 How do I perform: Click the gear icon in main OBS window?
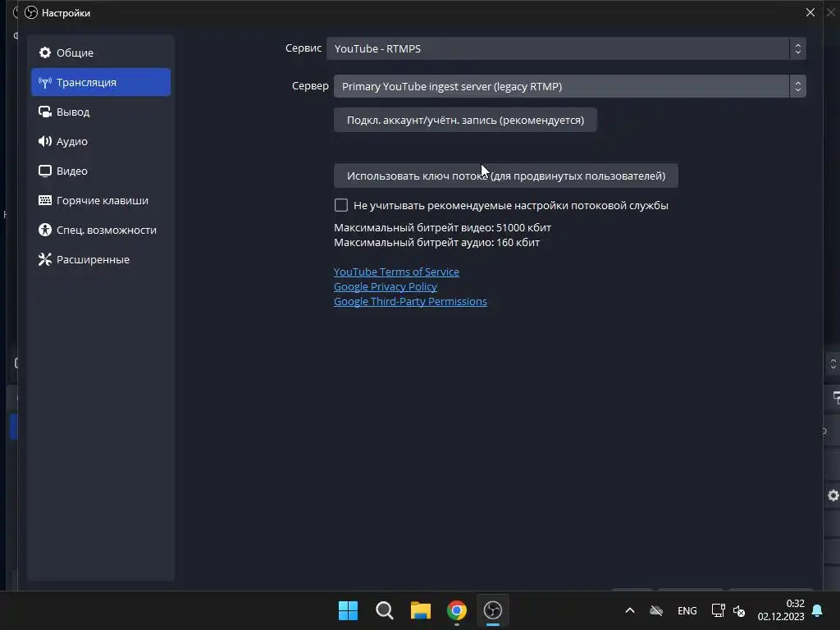pos(833,495)
